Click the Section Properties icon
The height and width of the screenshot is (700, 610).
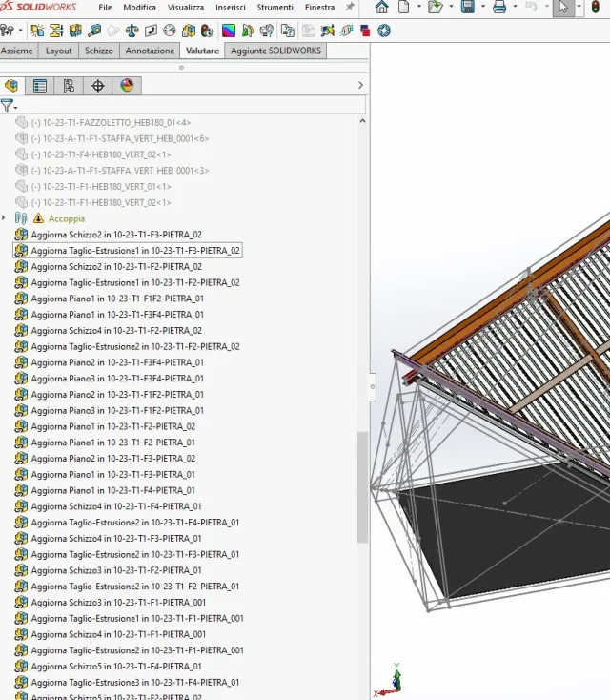(x=151, y=31)
